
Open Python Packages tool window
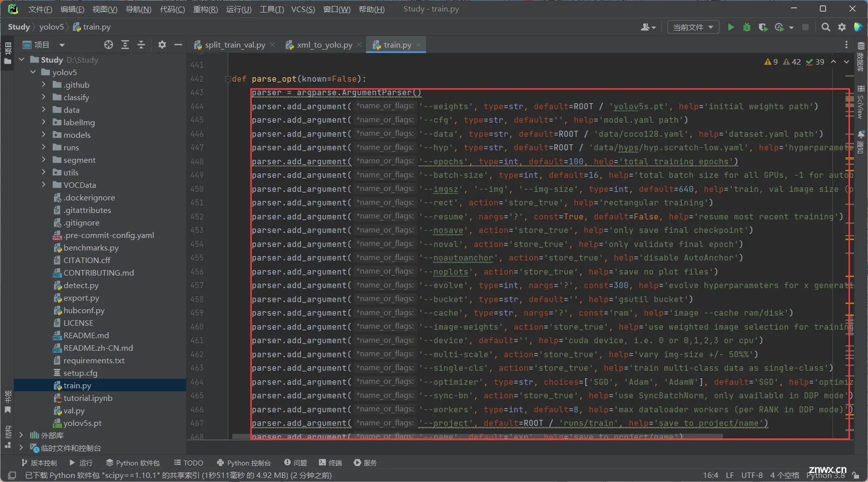point(133,463)
